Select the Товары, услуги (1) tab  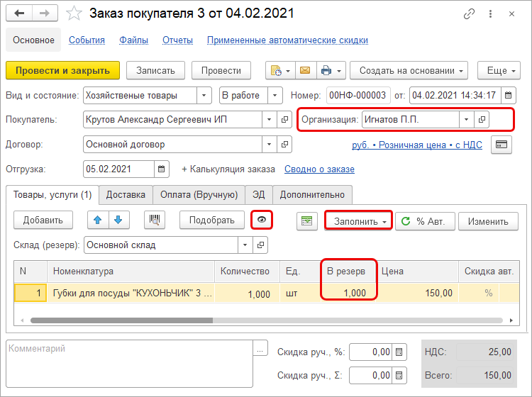[x=52, y=195]
